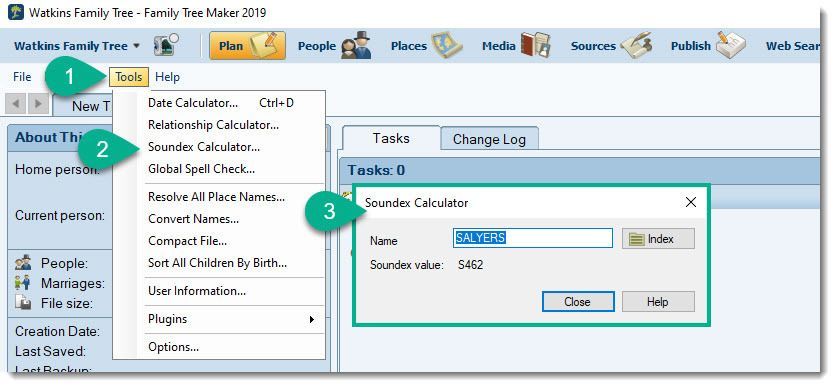This screenshot has width=835, height=387.
Task: Click the Close button in Soundex Calculator
Action: pyautogui.click(x=578, y=302)
